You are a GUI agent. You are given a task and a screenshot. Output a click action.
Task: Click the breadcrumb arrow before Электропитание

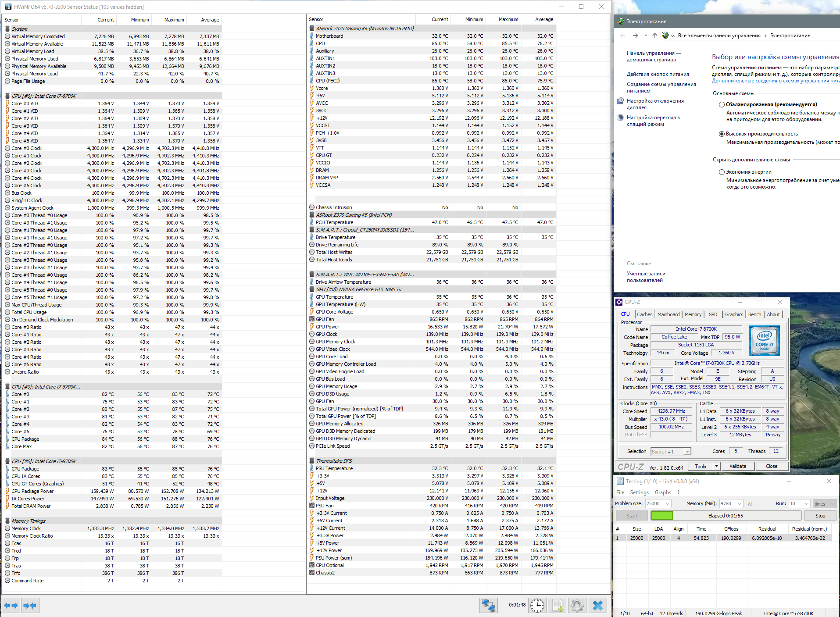pos(765,36)
